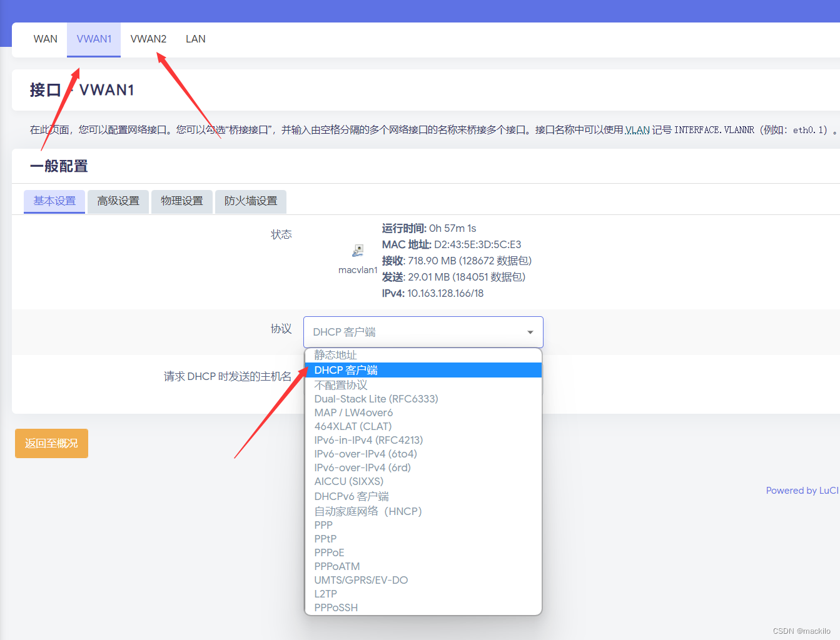Choose 自动家庭网络 (HNCP) option

(x=423, y=511)
